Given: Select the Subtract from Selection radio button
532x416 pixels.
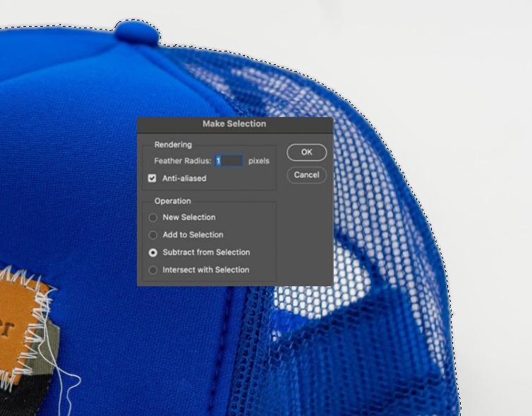Looking at the screenshot, I should click(x=153, y=252).
